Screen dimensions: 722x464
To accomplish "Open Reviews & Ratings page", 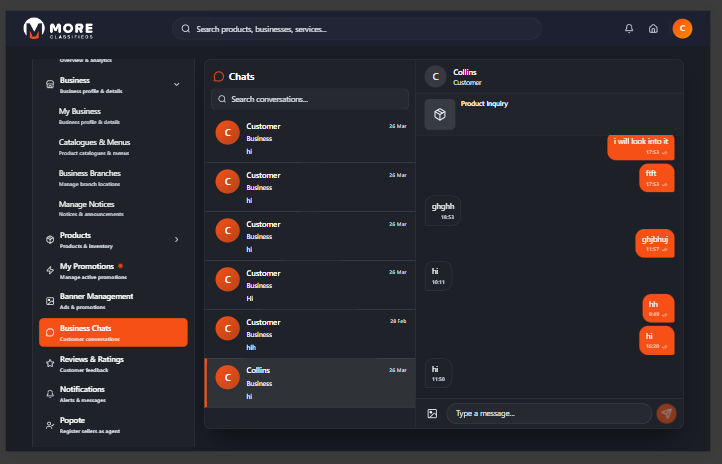I will [92, 363].
